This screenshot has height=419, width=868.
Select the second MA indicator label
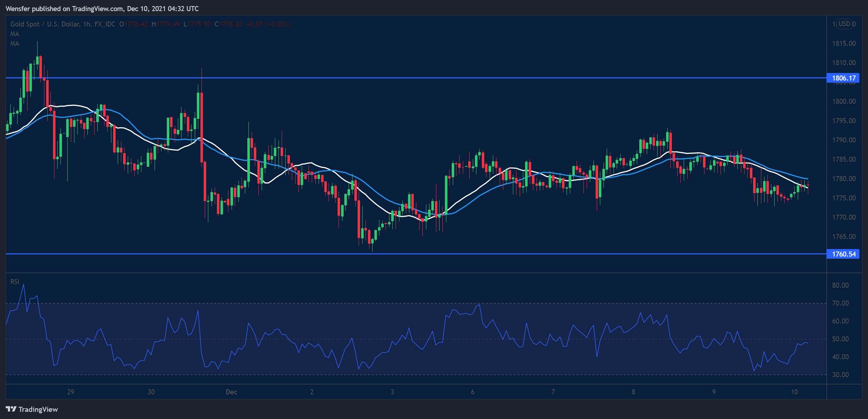pyautogui.click(x=15, y=43)
